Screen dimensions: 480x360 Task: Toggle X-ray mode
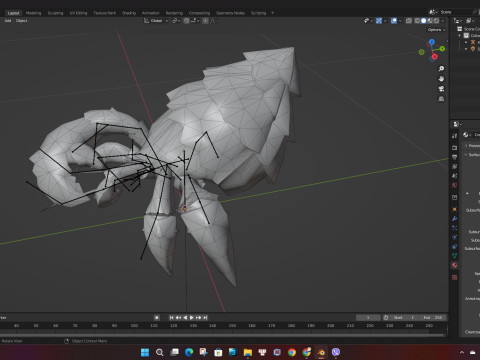click(409, 21)
